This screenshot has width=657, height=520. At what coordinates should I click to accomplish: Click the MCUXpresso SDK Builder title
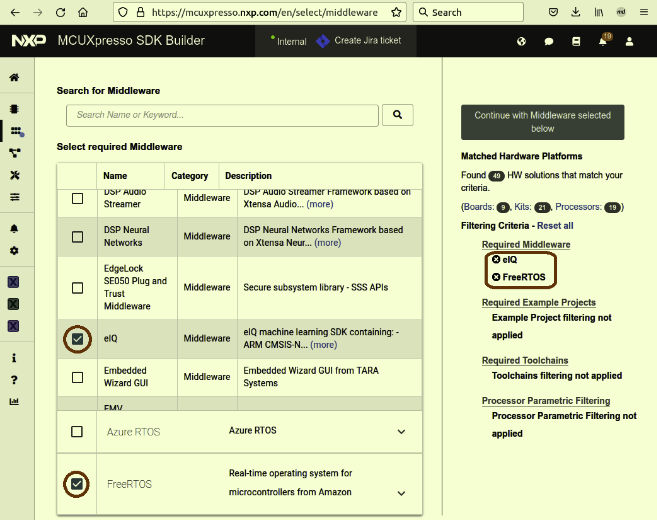(131, 41)
